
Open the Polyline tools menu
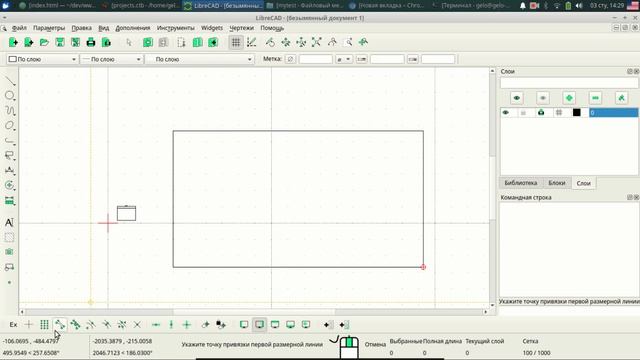[x=9, y=141]
